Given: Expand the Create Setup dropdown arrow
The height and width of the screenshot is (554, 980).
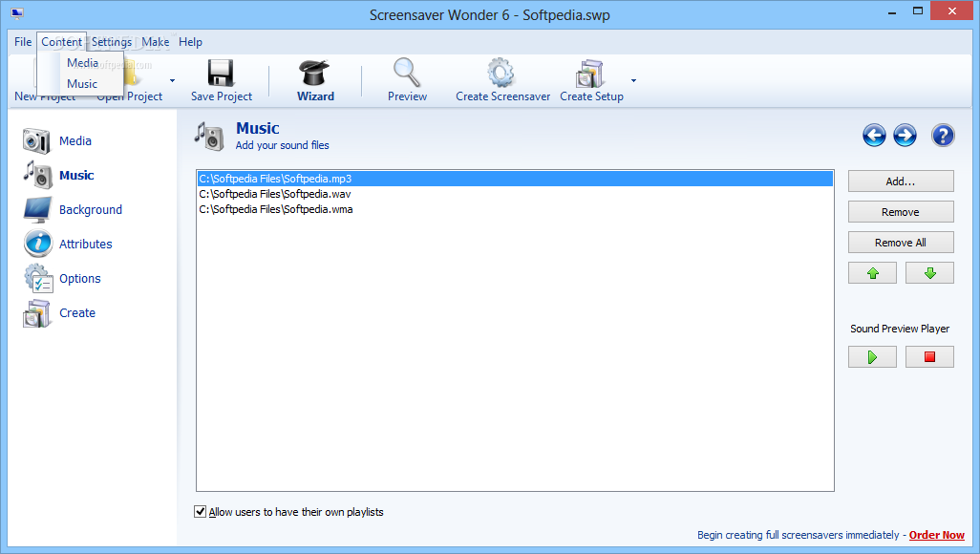Looking at the screenshot, I should (x=633, y=80).
